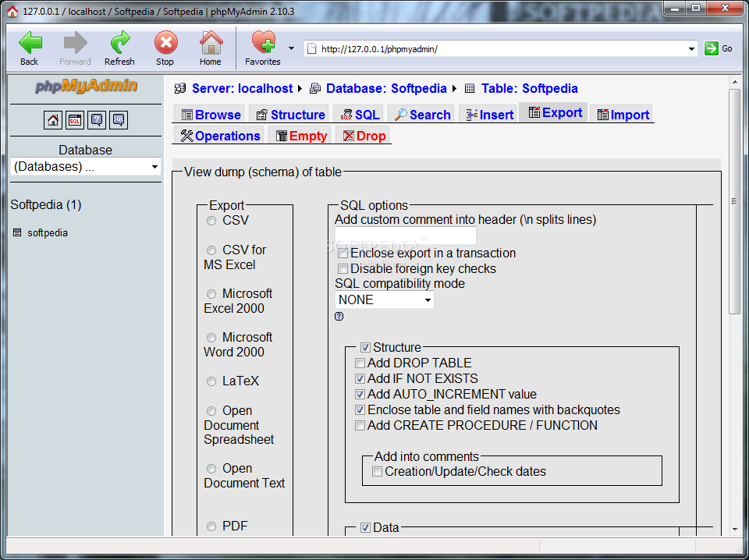Click the red Empty tab
749x560 pixels.
[x=300, y=136]
